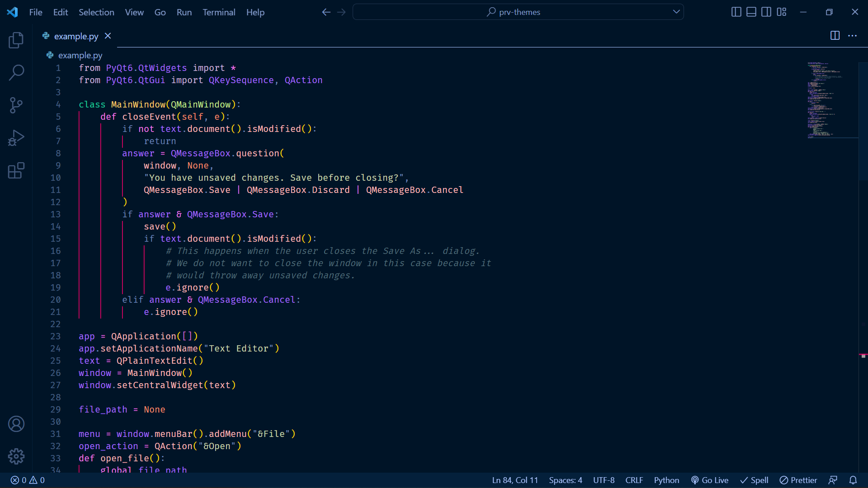868x488 pixels.
Task: Click the Prettier status button
Action: pyautogui.click(x=798, y=480)
